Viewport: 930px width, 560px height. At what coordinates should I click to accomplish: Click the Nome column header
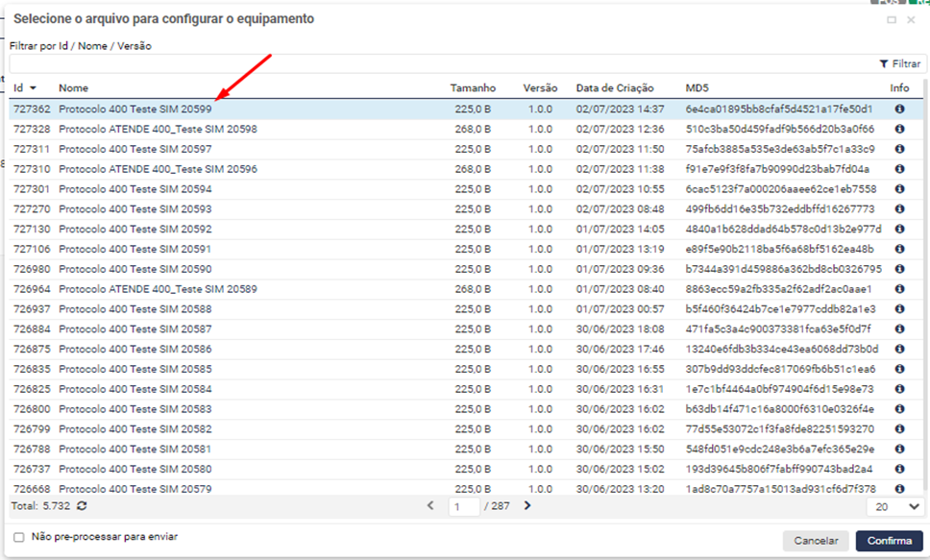(74, 88)
